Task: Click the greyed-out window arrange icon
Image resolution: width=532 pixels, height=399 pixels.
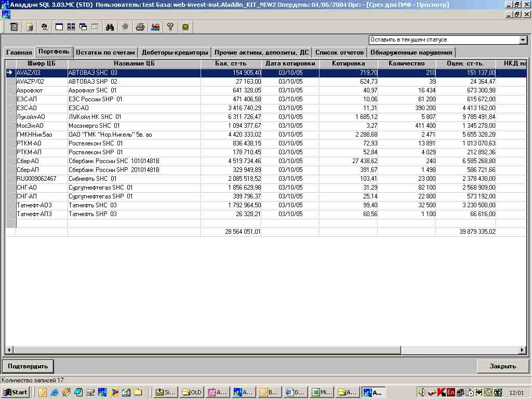Action: (x=96, y=27)
